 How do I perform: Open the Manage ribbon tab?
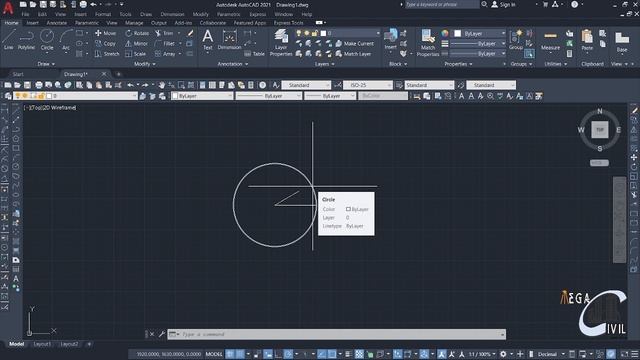(x=134, y=23)
